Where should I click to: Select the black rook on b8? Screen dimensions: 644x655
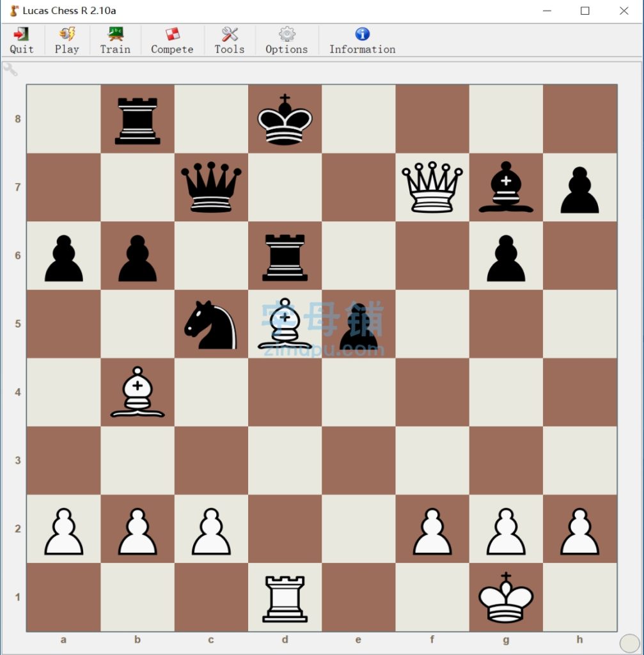point(137,120)
